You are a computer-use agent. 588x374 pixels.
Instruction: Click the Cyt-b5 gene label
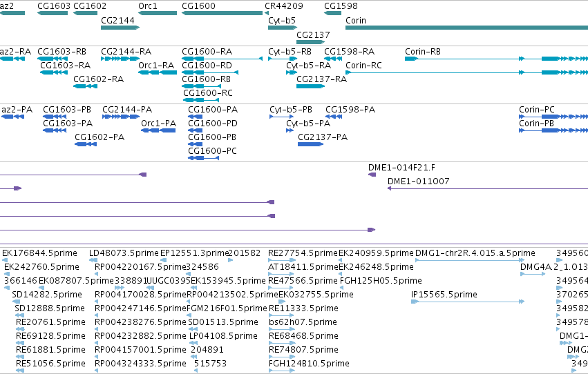pos(282,21)
